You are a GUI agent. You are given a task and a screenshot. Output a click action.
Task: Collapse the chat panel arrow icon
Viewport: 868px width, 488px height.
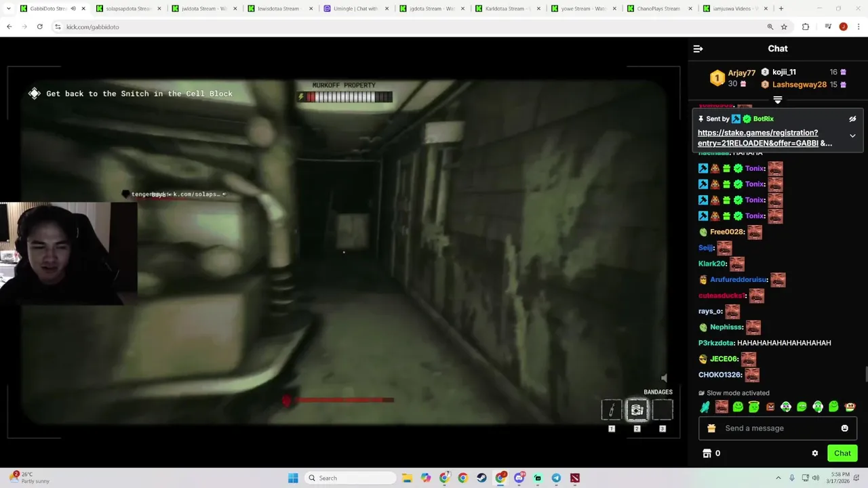point(698,49)
